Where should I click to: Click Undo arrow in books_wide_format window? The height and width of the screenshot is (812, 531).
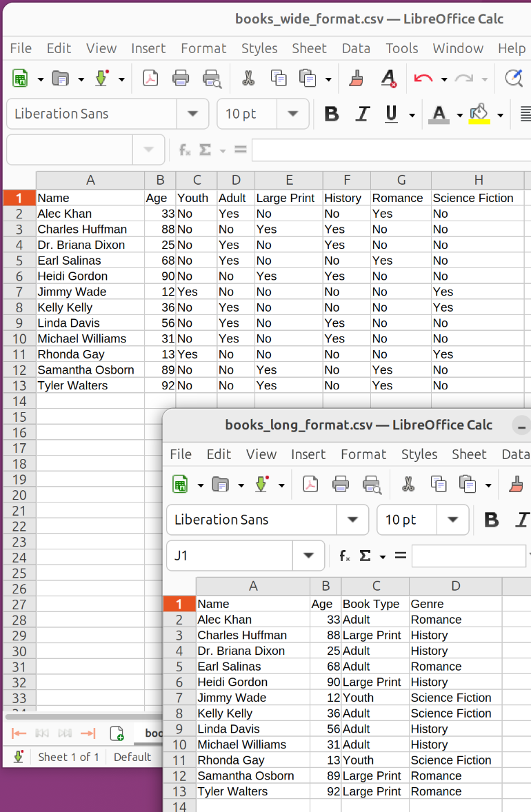423,79
